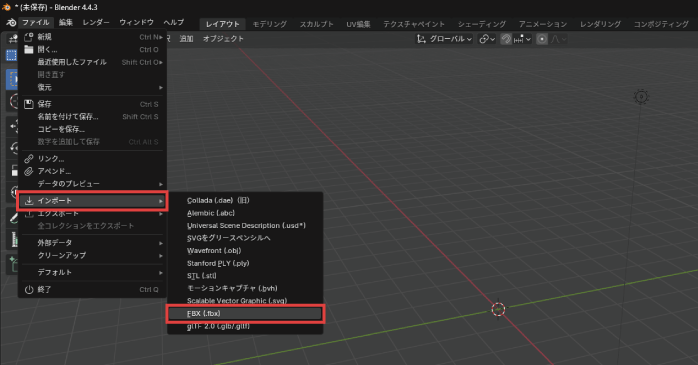
Task: Open the snapping options dropdown
Action: click(522, 39)
